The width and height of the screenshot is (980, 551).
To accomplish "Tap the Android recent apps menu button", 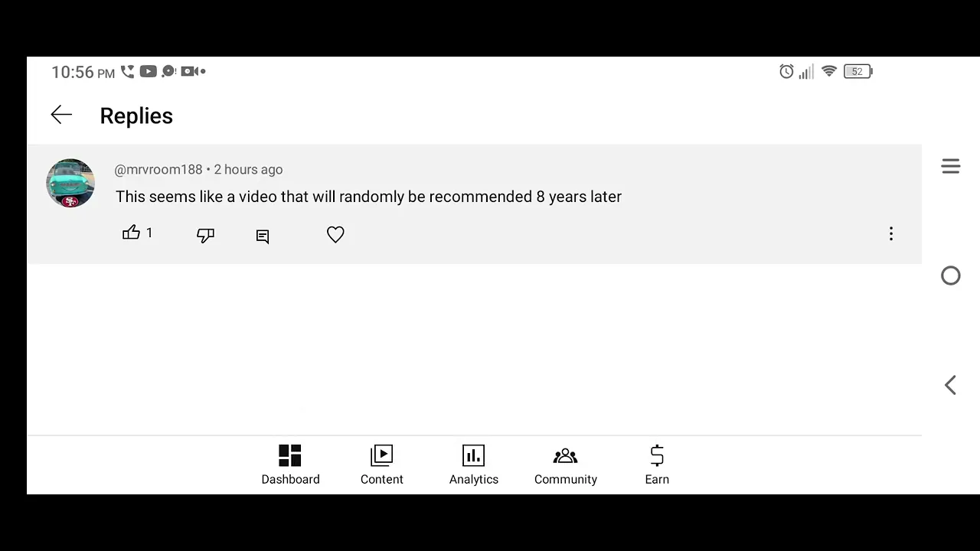I will point(950,166).
